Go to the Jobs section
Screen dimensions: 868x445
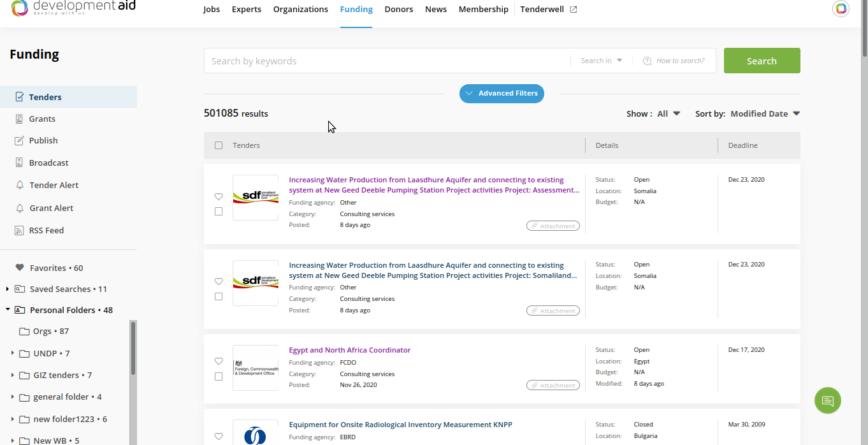point(212,9)
